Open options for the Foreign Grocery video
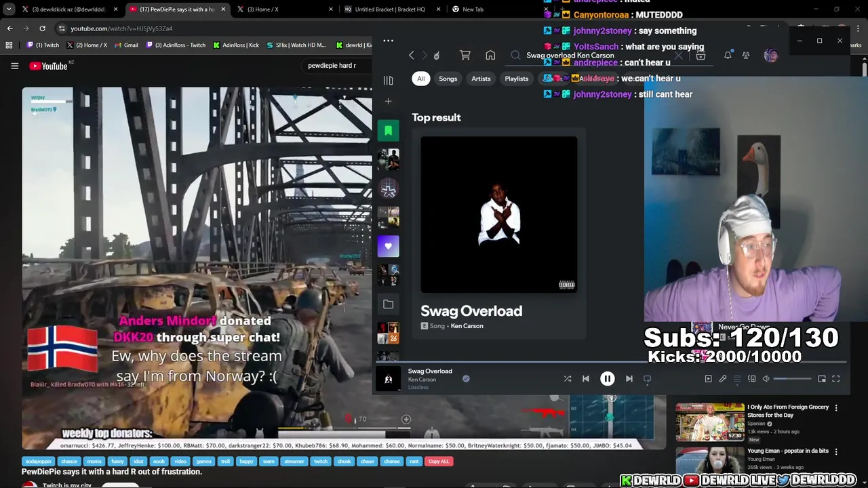 point(836,408)
